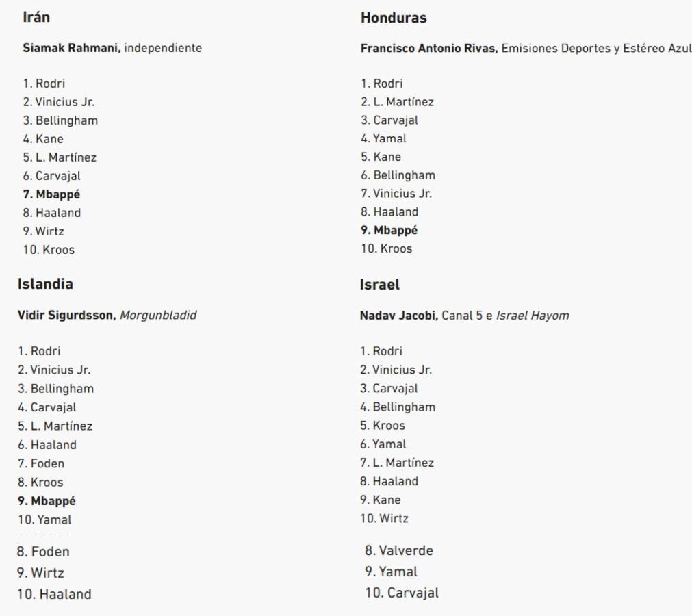This screenshot has height=616, width=692.
Task: Select the Islandia section heading
Action: (46, 284)
